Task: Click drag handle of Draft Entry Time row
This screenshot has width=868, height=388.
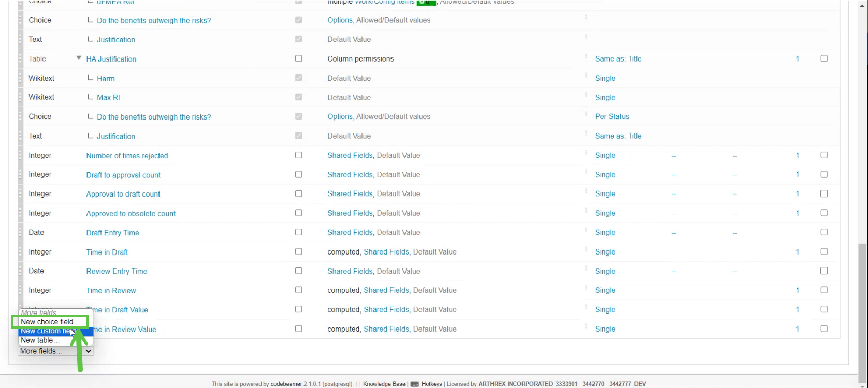Action: [x=21, y=233]
